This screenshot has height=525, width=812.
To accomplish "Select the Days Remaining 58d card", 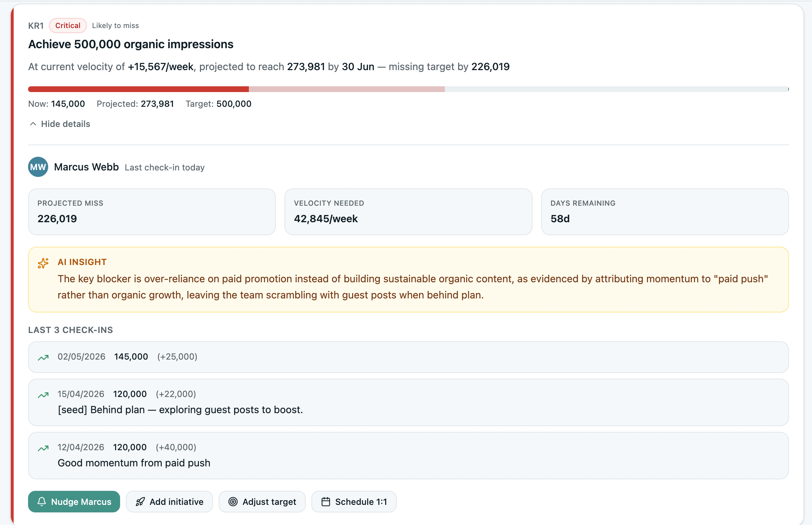I will tap(665, 212).
